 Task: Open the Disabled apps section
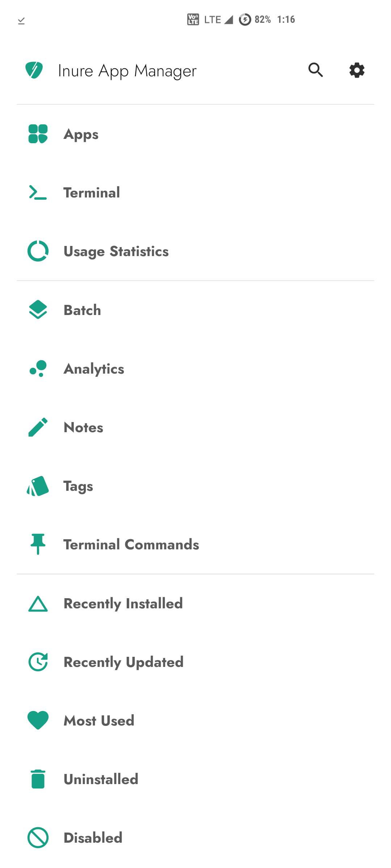[x=195, y=838]
